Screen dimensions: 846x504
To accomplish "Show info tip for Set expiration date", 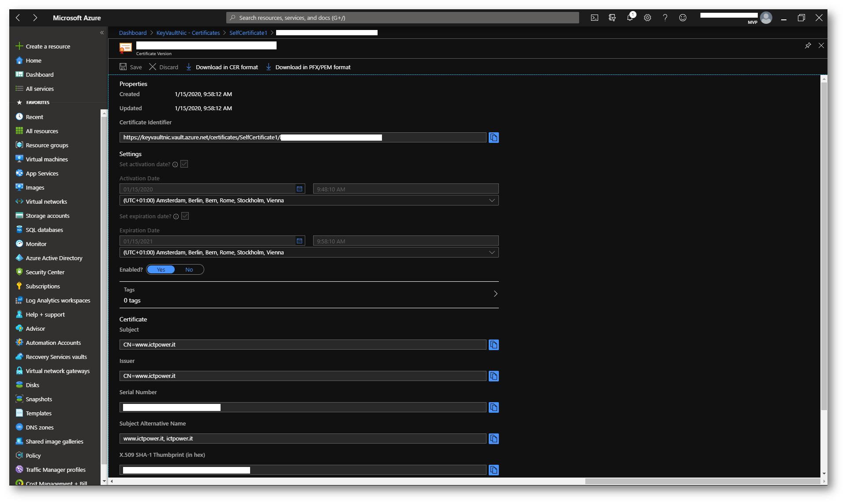I will [176, 217].
